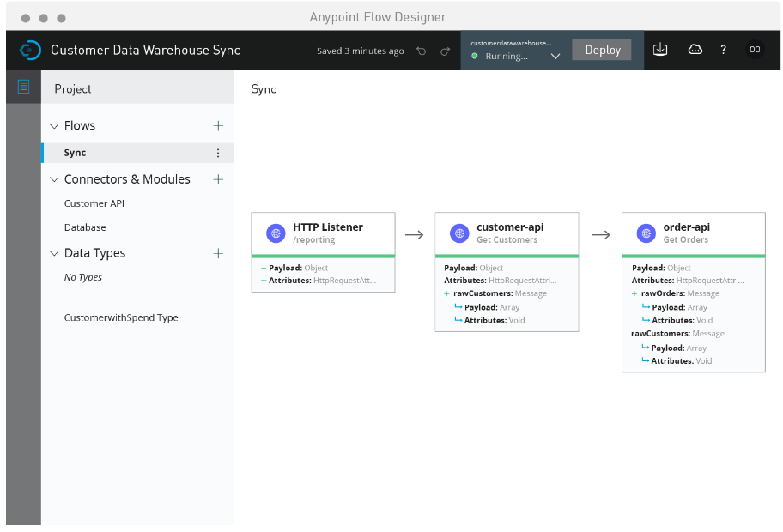Open the Sync flow options menu
Screen dimensions: 783x532
[x=218, y=153]
